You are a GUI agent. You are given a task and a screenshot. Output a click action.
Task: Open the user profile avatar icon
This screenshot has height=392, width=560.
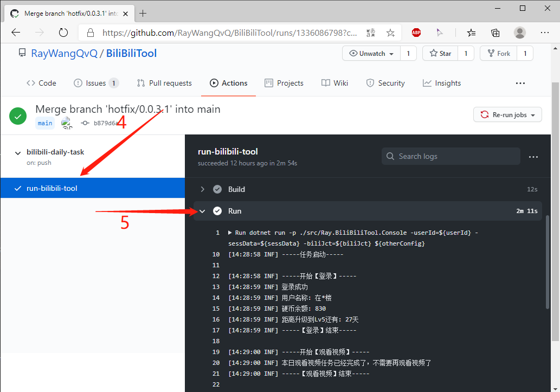click(520, 33)
